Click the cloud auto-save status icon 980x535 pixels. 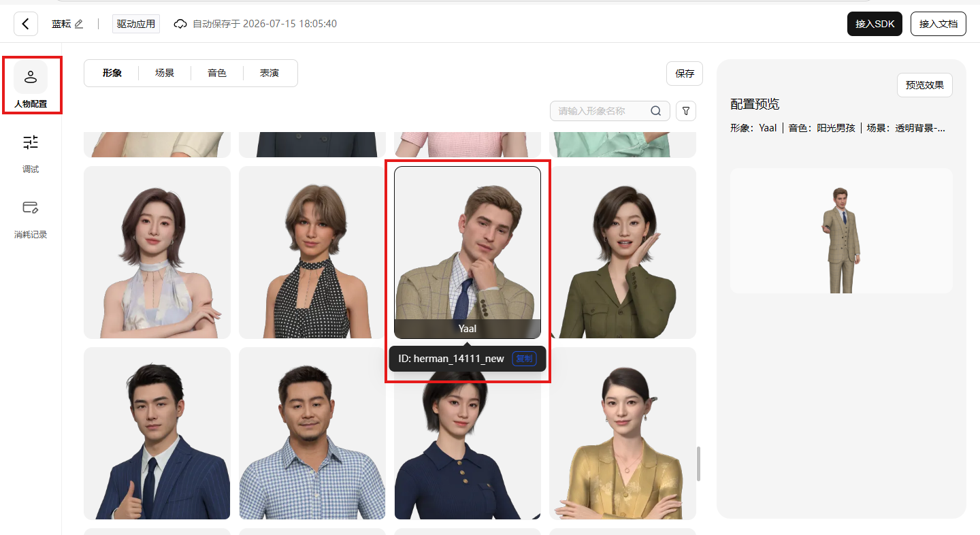point(180,24)
